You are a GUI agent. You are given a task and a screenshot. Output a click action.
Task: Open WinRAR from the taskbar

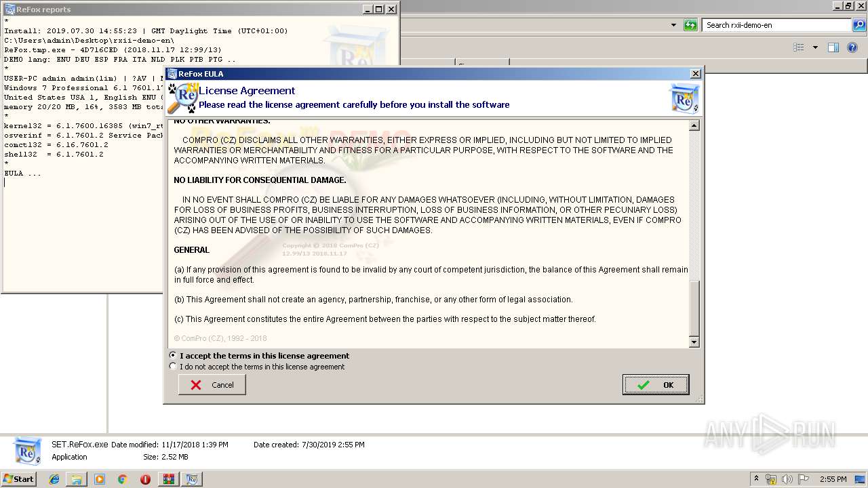tap(169, 479)
